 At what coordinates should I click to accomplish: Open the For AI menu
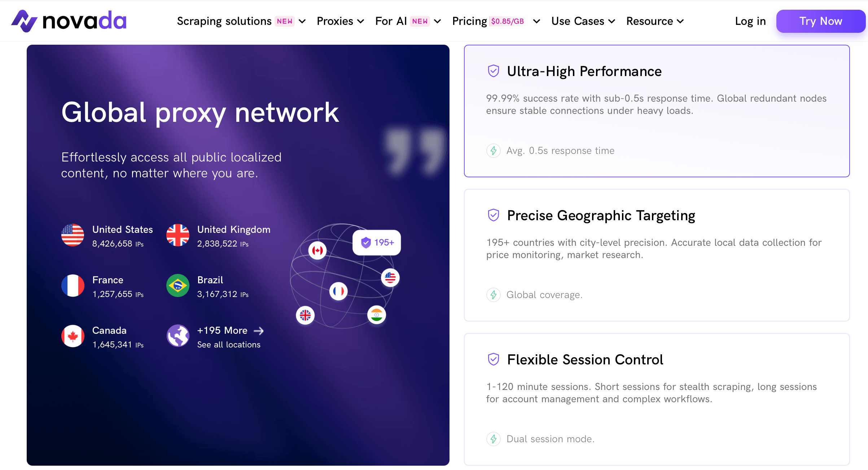point(408,21)
